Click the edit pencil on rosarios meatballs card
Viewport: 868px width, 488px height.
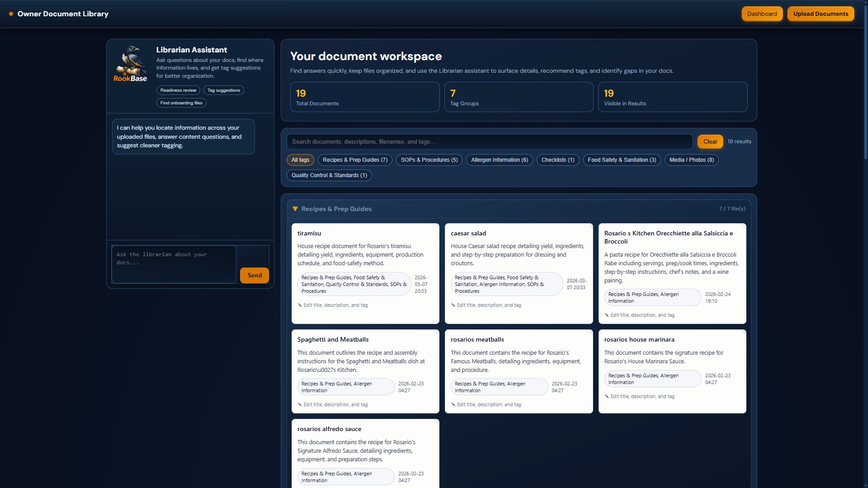[x=453, y=404]
